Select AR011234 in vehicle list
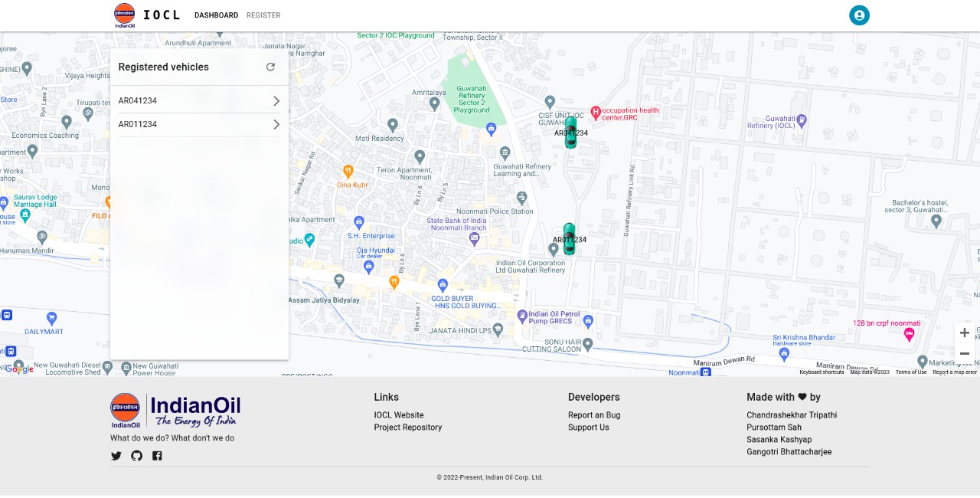 pyautogui.click(x=199, y=124)
